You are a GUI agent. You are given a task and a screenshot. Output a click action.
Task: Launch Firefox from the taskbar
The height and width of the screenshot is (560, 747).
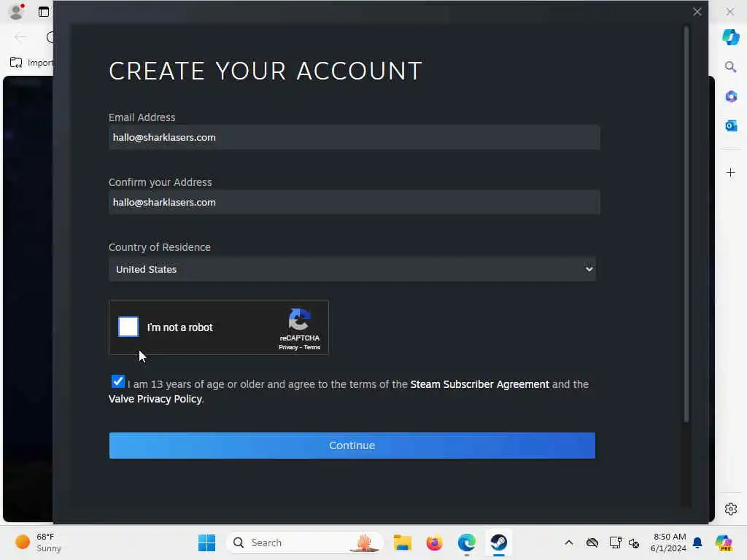pos(434,542)
